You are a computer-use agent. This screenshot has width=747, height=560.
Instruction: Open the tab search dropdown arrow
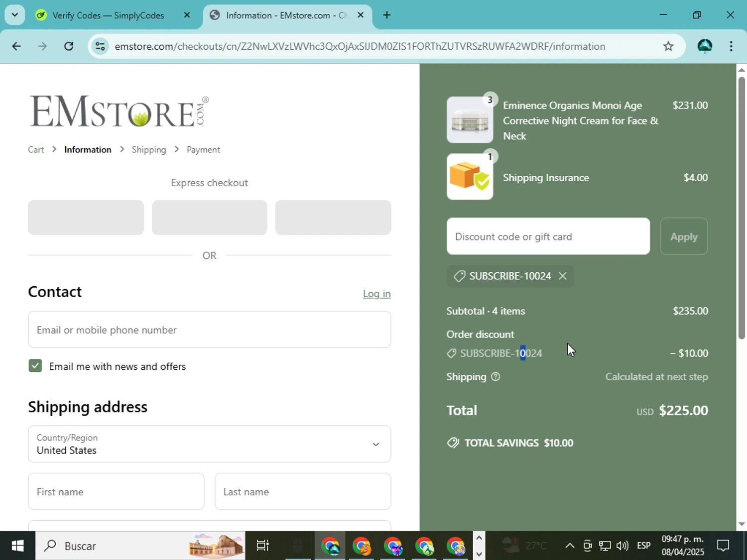pos(15,15)
